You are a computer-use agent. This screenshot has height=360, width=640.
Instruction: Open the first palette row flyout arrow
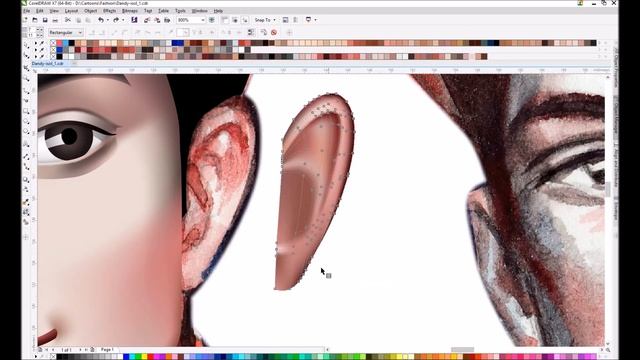click(36, 43)
